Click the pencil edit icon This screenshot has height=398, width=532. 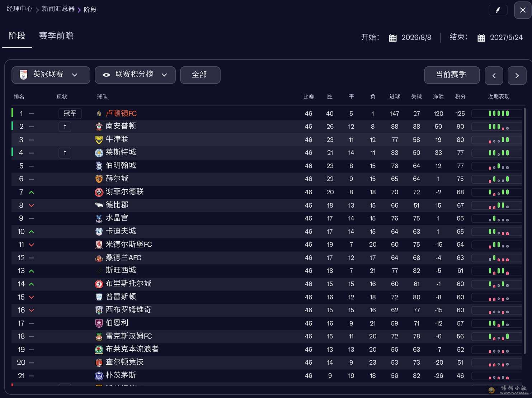click(498, 10)
